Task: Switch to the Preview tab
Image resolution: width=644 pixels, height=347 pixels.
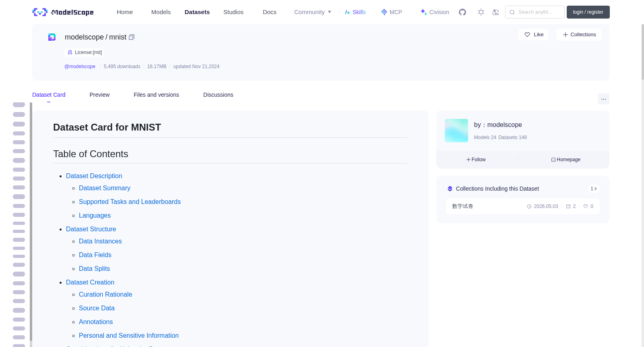Action: coord(99,95)
